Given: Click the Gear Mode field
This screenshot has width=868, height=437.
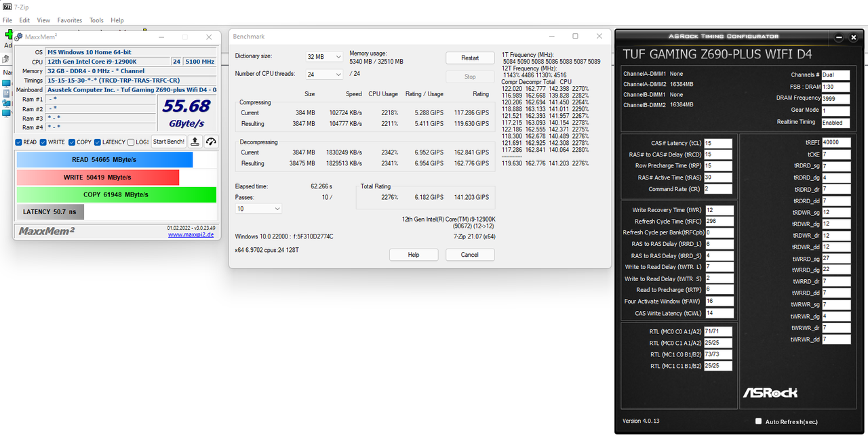Looking at the screenshot, I should (x=835, y=110).
